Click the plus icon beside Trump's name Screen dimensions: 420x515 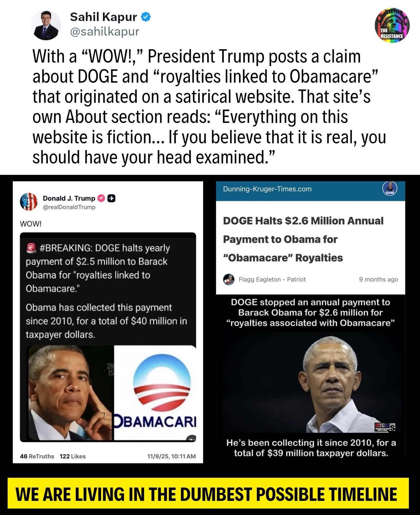[x=111, y=199]
